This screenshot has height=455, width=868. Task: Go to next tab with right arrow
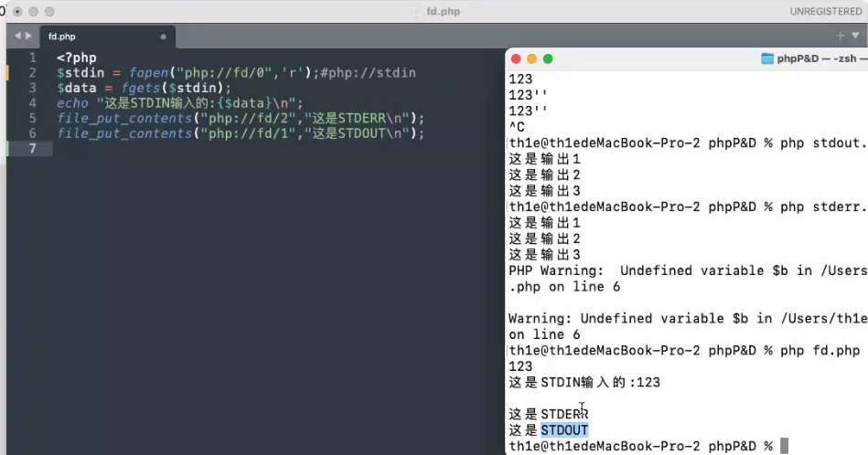pos(28,36)
